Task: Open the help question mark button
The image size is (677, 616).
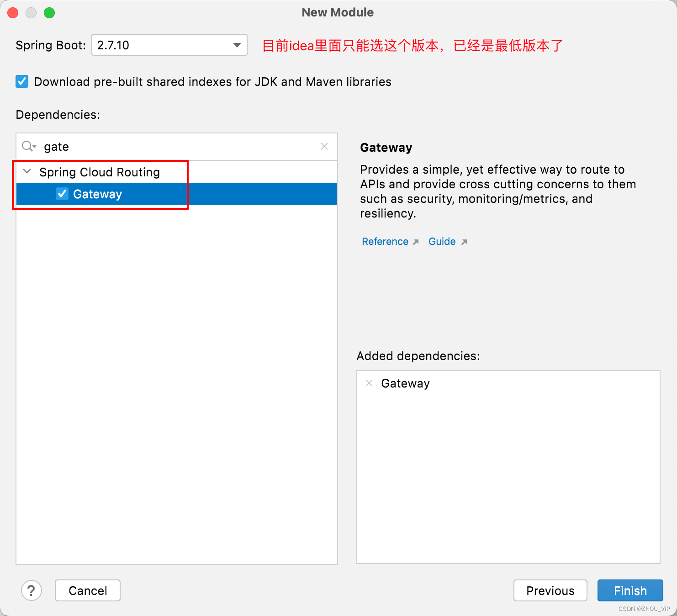Action: pyautogui.click(x=32, y=590)
